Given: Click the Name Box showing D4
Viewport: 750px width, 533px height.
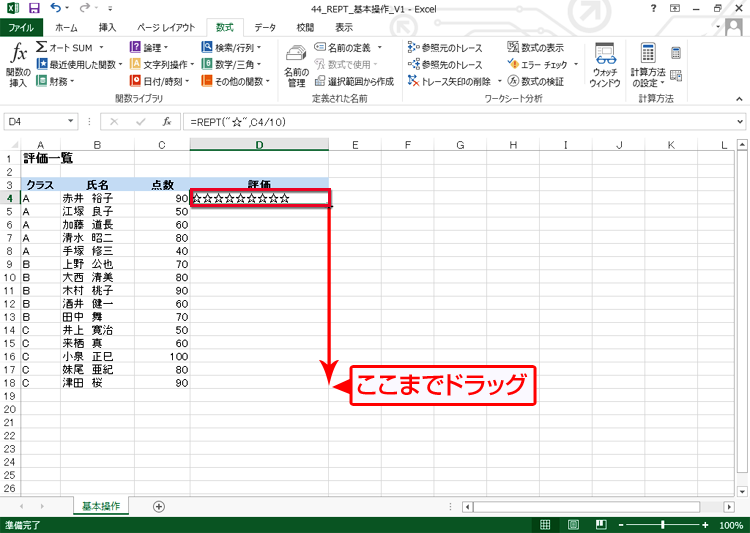Looking at the screenshot, I should 34,122.
